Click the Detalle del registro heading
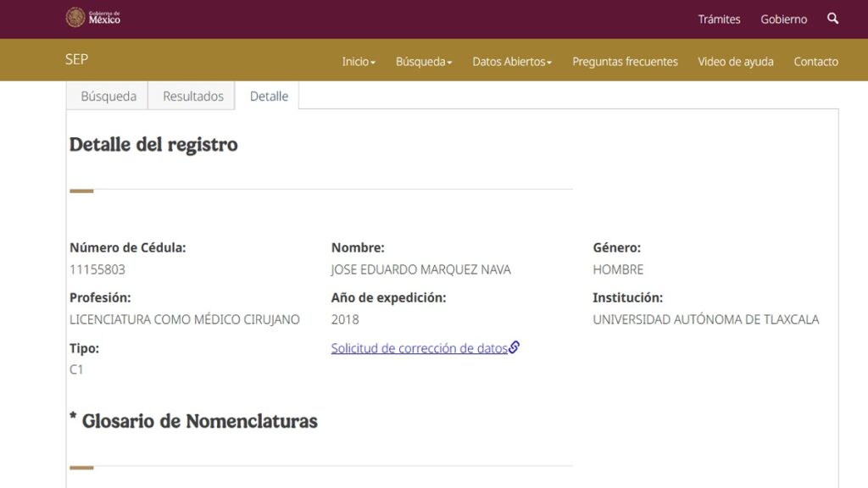This screenshot has width=868, height=488. tap(153, 145)
